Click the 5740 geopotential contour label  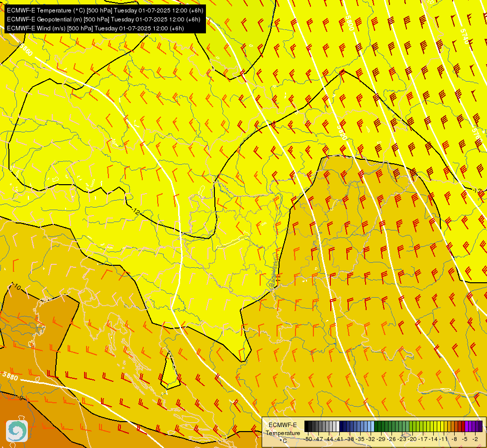(465, 36)
